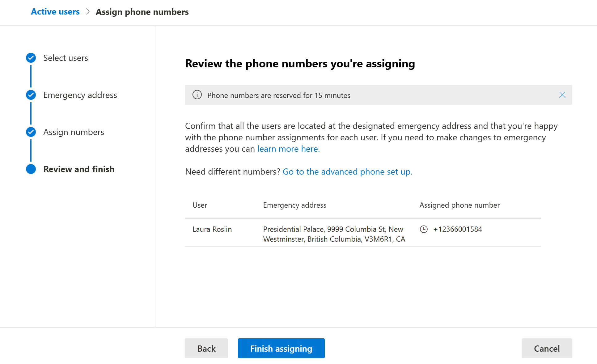This screenshot has width=597, height=364.
Task: Dismiss the reserved phone numbers notice
Action: click(562, 95)
